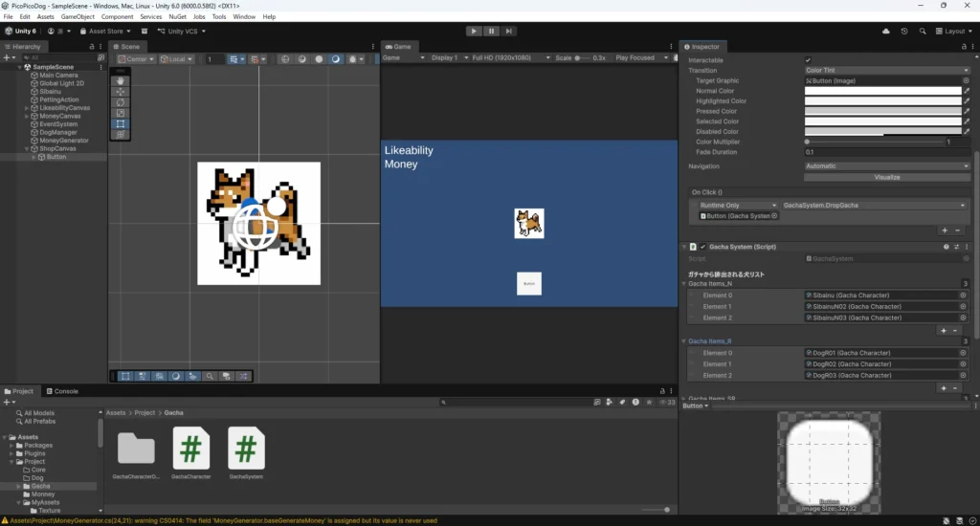Open the undo history icon

[904, 31]
